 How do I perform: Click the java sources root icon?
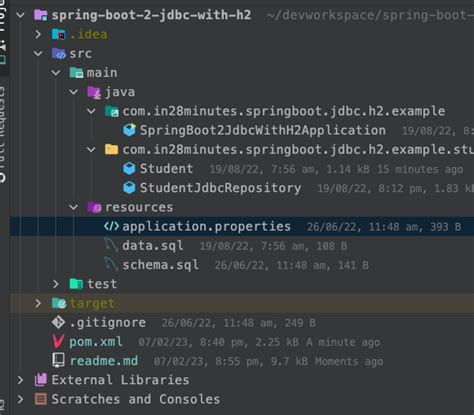(94, 92)
